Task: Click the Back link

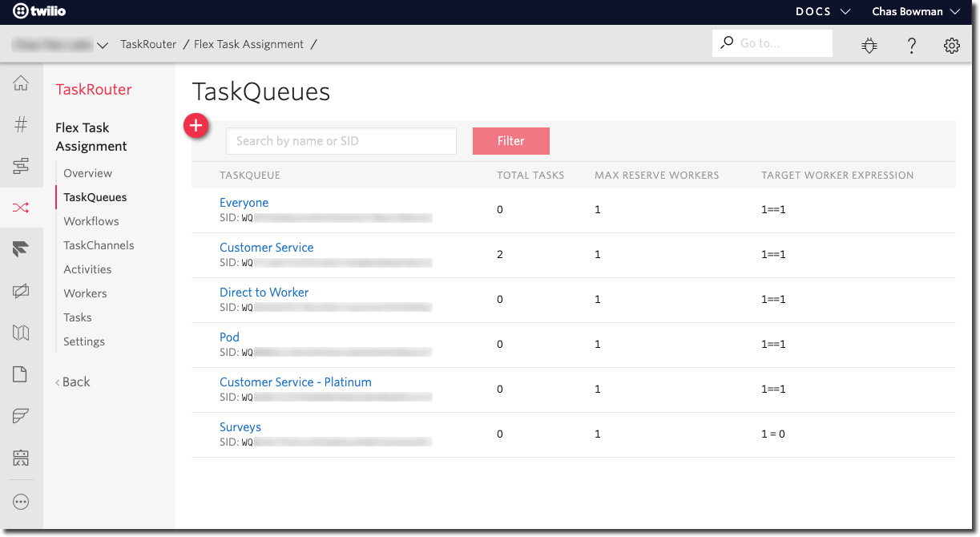Action: 73,382
